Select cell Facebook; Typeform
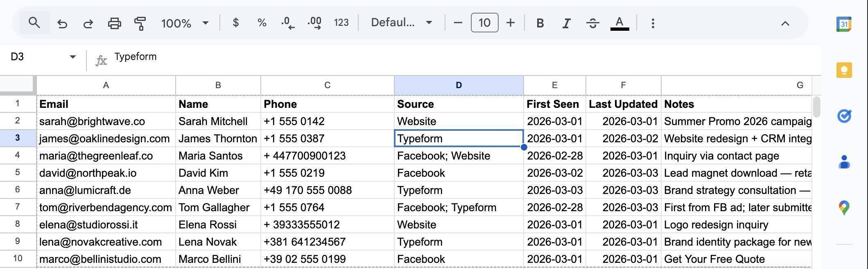 [459, 207]
